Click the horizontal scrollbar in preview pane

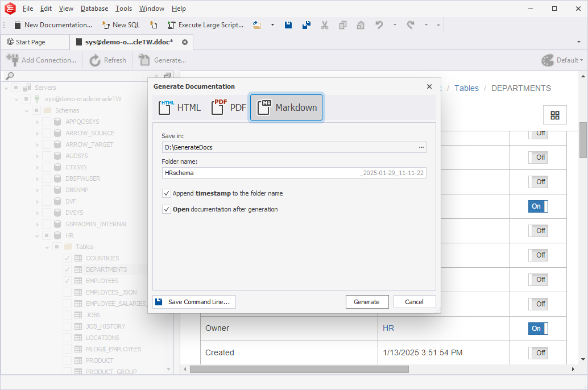pos(299,370)
